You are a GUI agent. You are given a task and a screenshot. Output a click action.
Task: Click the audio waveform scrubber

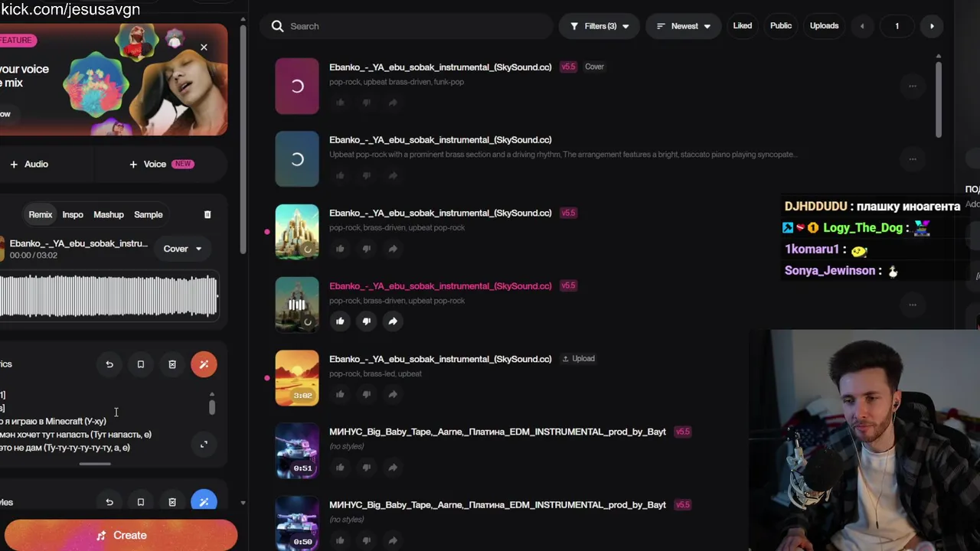pos(109,296)
